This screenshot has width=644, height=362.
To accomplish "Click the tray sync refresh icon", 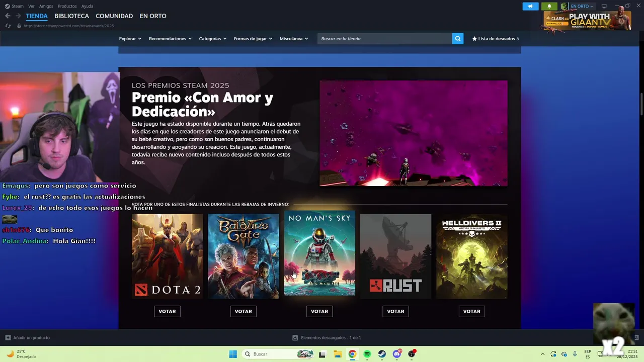I will pyautogui.click(x=553, y=354).
